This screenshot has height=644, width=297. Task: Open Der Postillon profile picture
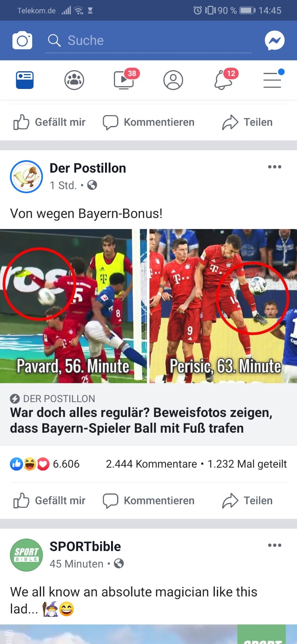pyautogui.click(x=27, y=176)
